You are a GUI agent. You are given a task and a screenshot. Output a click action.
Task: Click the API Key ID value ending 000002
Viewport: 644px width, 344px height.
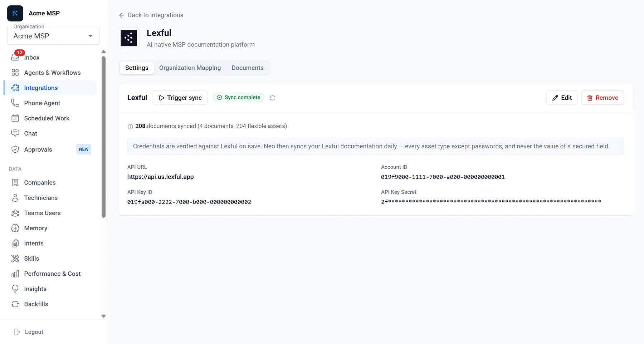pyautogui.click(x=189, y=202)
